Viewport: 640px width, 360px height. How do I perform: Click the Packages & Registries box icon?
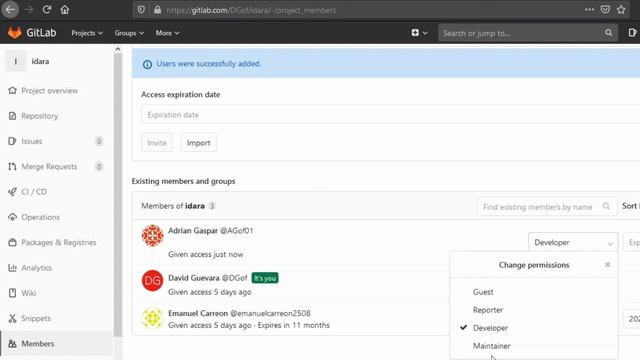click(x=12, y=242)
